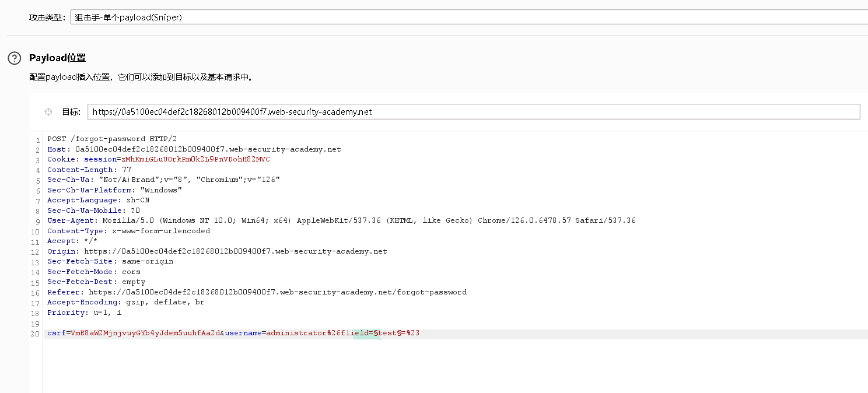The height and width of the screenshot is (393, 868).
Task: Click the Content-Length: 77 line
Action: coord(89,170)
